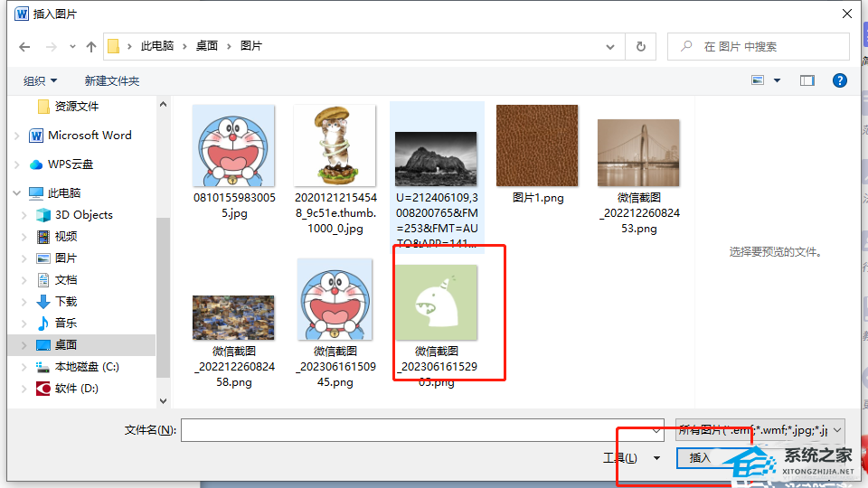This screenshot has width=868, height=488.
Task: Change view with the view mode icon
Action: (758, 80)
